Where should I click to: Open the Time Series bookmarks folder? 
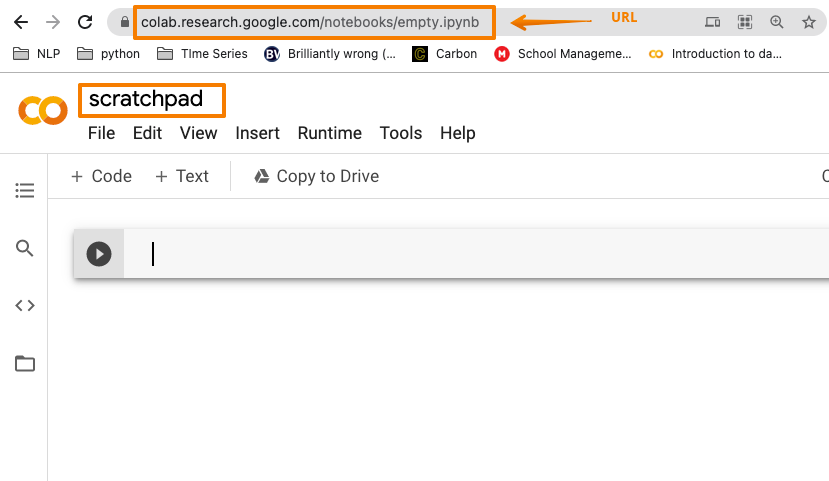[202, 54]
